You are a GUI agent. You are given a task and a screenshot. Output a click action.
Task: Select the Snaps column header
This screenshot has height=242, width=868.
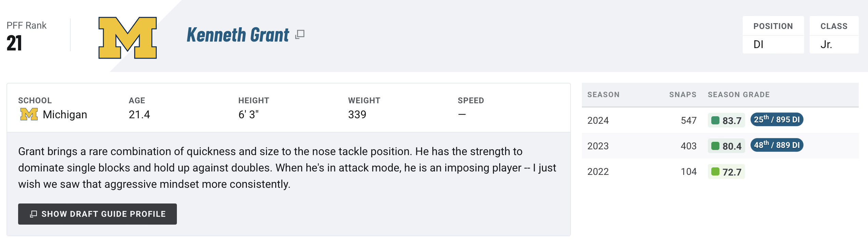point(683,95)
